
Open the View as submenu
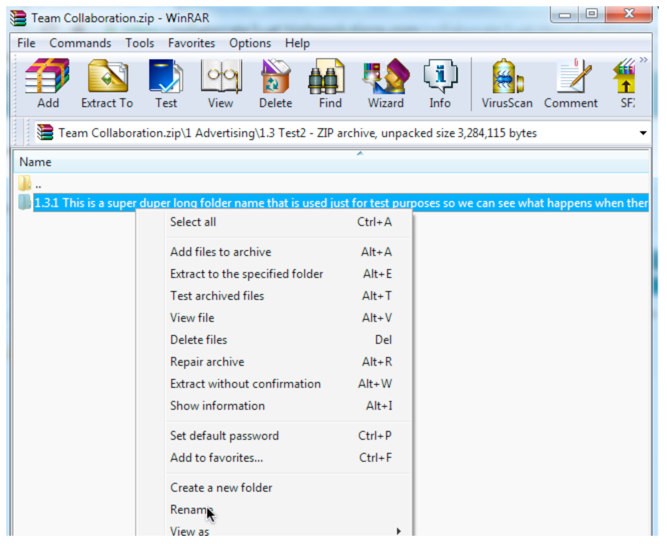point(190,532)
